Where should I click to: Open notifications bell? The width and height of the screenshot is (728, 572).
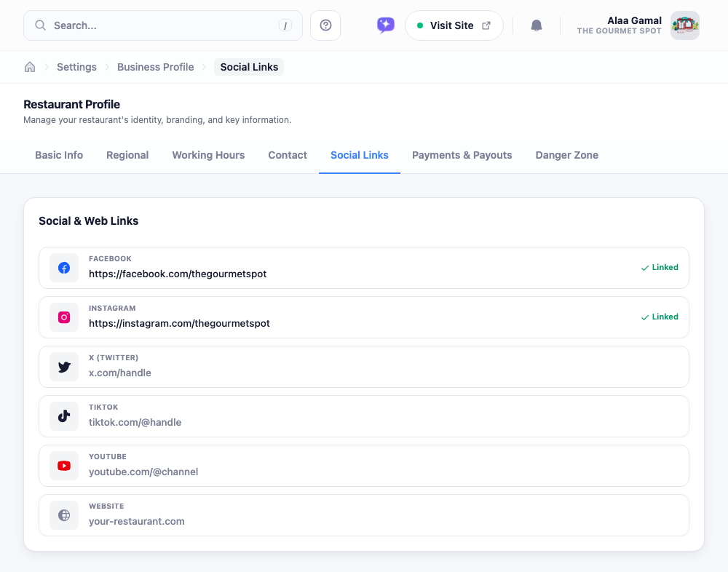(537, 25)
